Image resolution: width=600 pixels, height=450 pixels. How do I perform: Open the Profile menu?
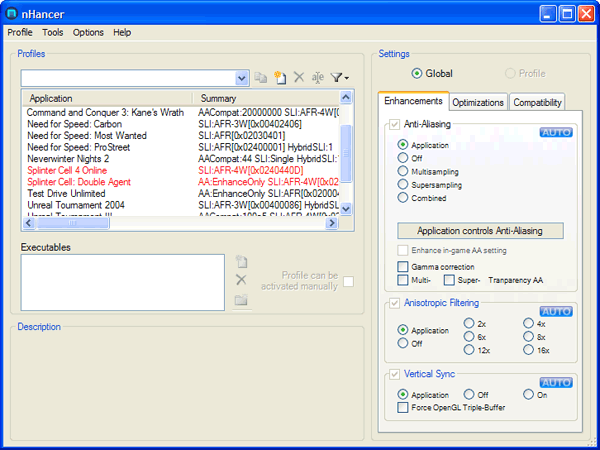click(20, 33)
